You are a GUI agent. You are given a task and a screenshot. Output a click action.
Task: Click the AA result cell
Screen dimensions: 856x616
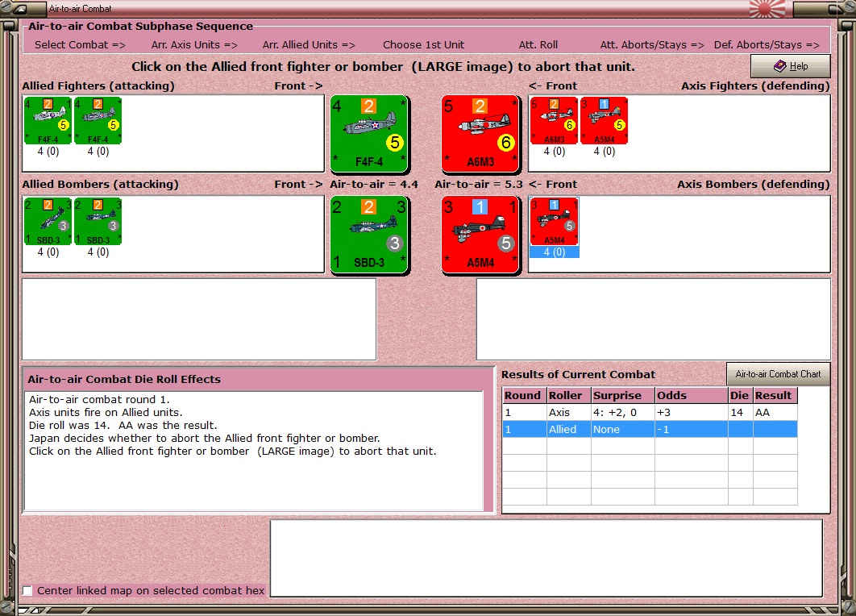[x=775, y=412]
